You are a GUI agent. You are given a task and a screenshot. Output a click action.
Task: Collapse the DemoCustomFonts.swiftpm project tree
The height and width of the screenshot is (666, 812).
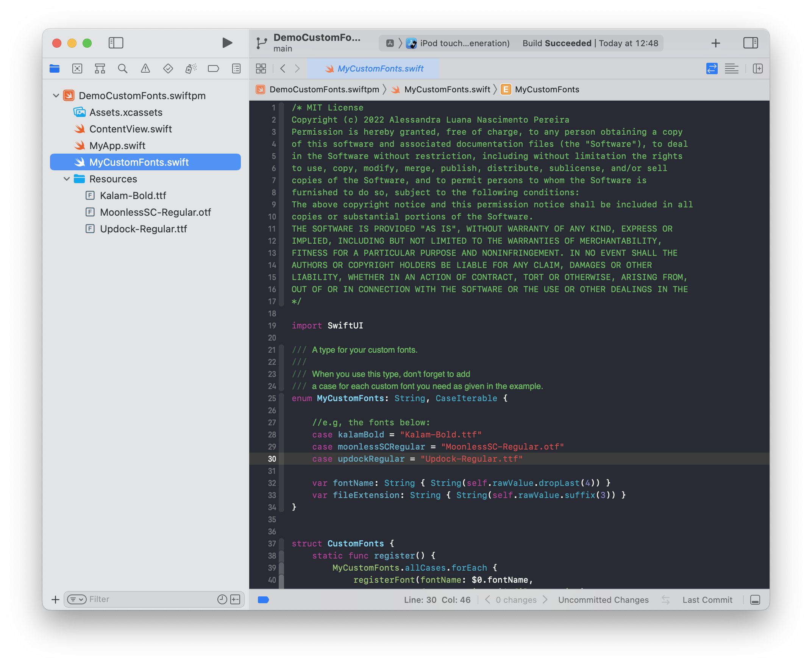[56, 95]
